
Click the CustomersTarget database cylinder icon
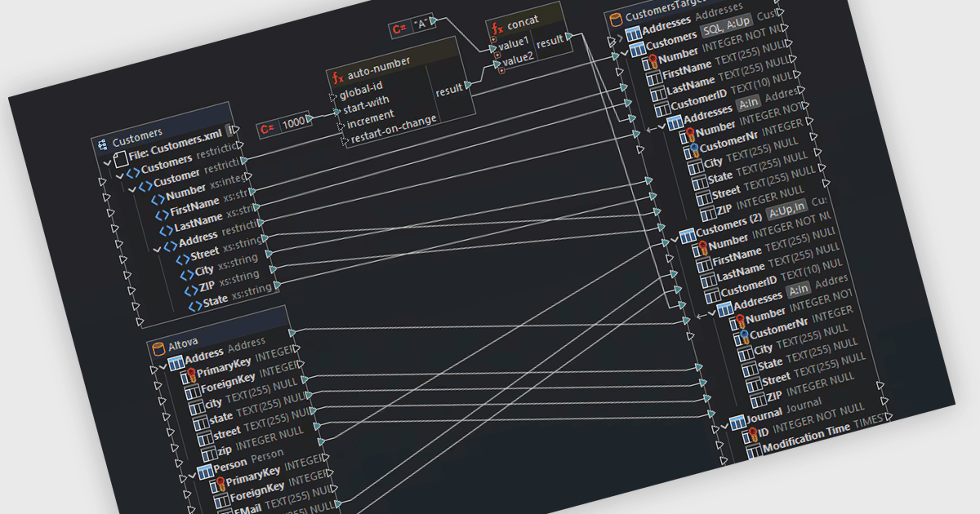pyautogui.click(x=616, y=19)
